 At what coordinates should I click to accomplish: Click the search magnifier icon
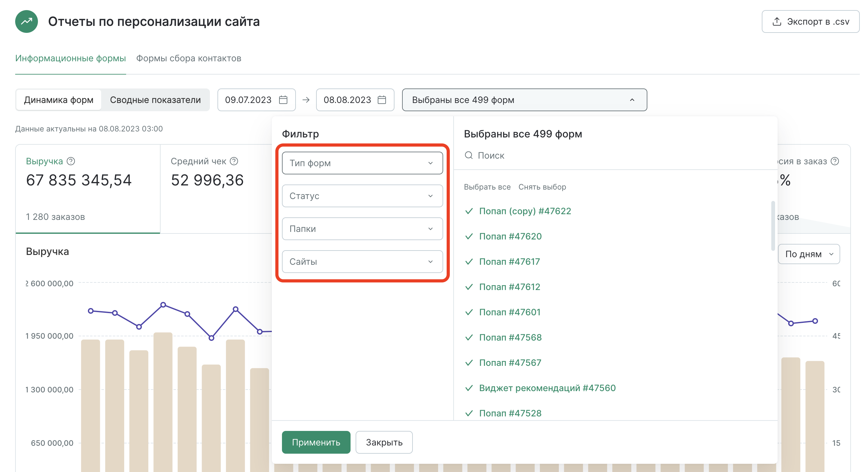coord(469,155)
